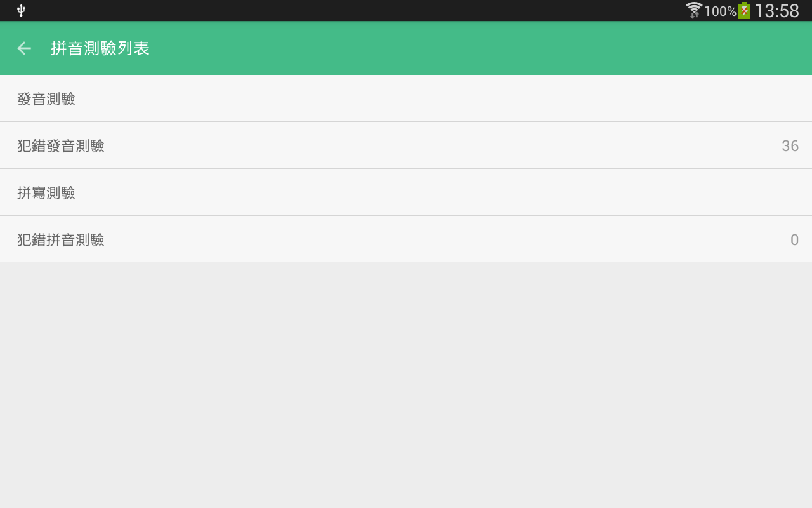Select the spelling mistakes row showing zero

(406, 239)
